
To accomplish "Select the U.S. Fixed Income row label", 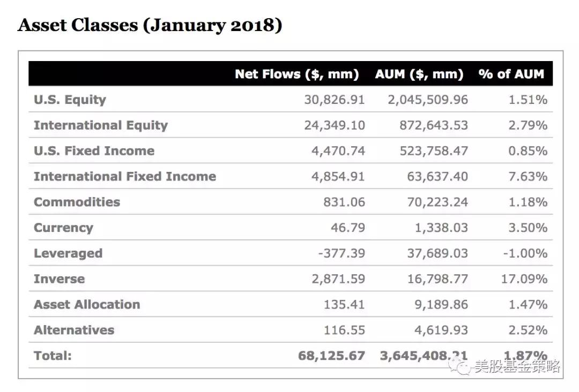I will tap(94, 151).
